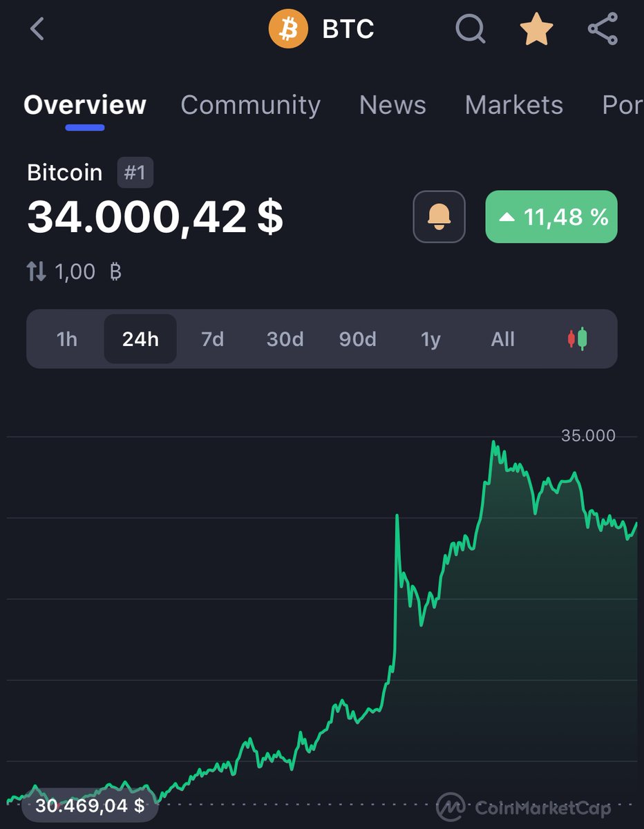Share BTC page via share icon
The width and height of the screenshot is (644, 829).
click(x=603, y=30)
